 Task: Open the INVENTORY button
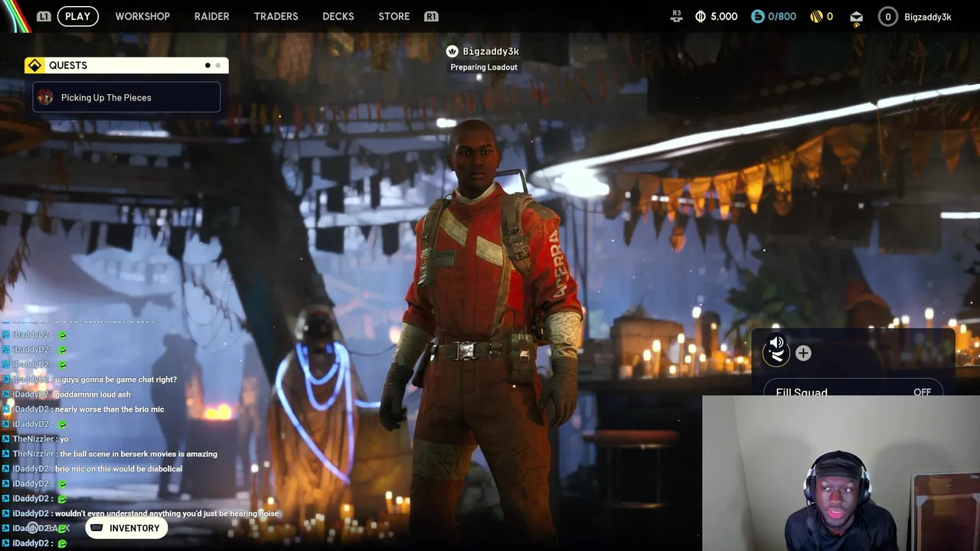point(126,528)
